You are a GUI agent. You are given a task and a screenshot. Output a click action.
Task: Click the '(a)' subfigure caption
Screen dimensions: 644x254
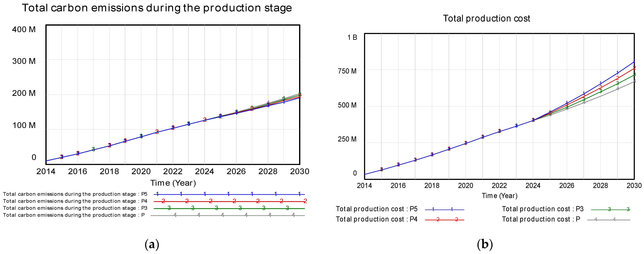point(152,244)
